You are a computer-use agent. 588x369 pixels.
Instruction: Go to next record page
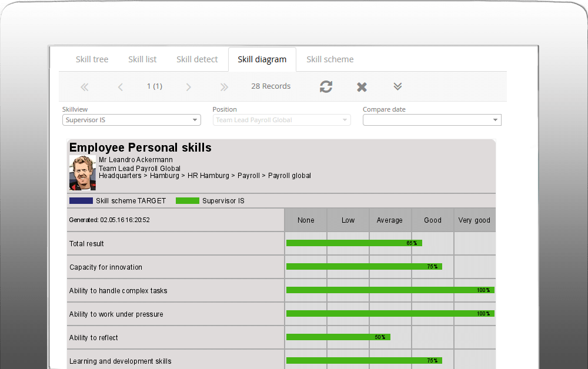188,88
